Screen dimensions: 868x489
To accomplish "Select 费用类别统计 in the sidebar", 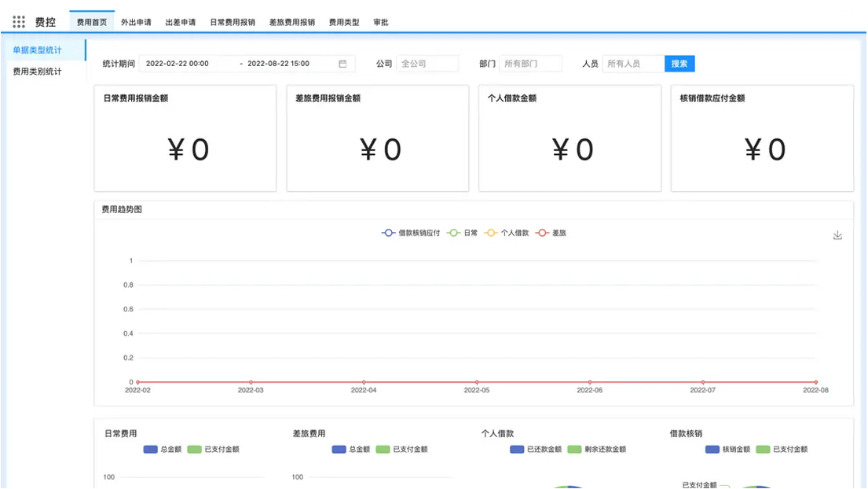I will click(x=37, y=70).
